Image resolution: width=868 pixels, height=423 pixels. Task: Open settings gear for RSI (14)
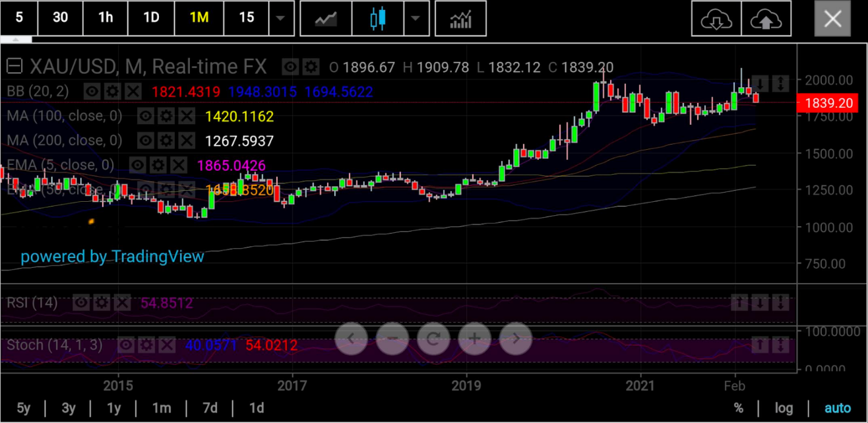(102, 302)
